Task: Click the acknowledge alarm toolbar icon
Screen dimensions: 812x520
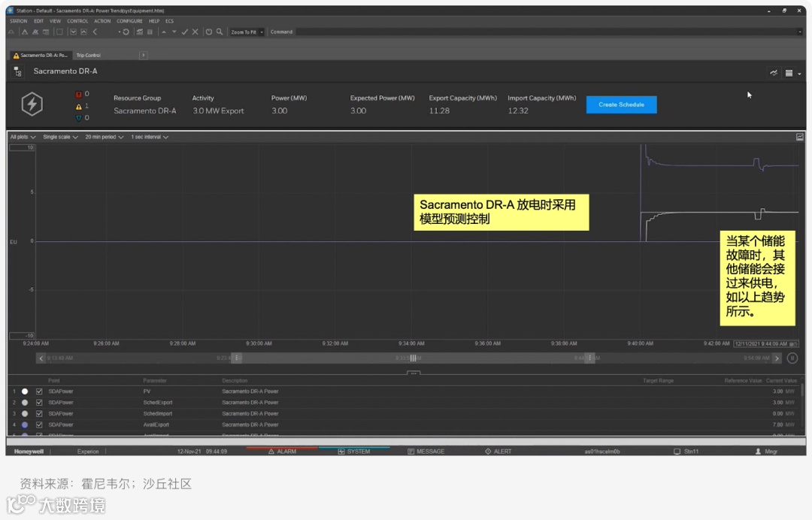Action: coord(35,32)
